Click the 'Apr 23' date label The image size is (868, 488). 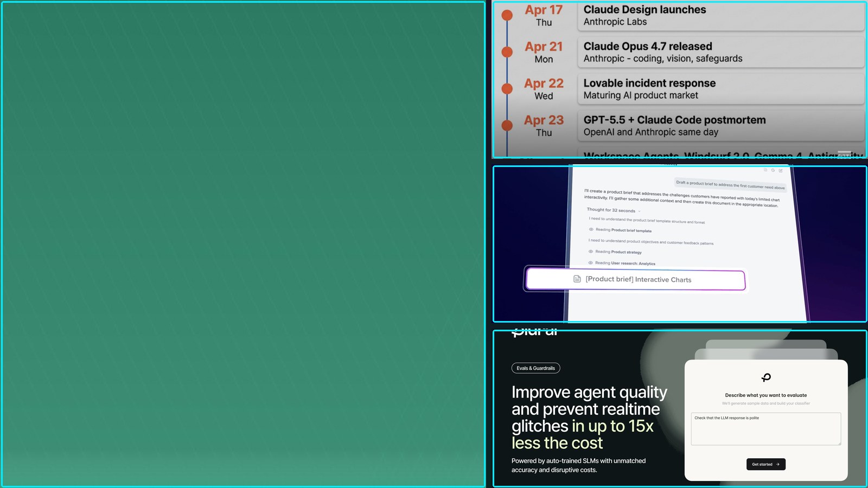(544, 120)
